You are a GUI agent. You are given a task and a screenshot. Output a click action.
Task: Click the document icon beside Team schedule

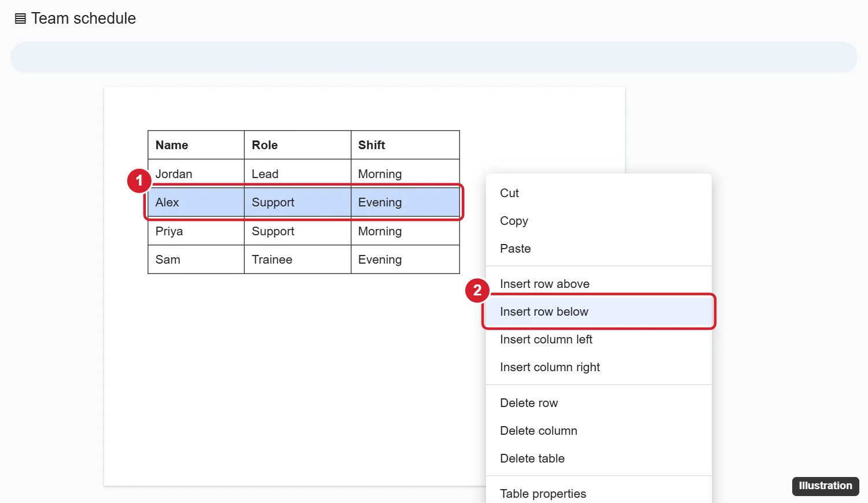[20, 19]
